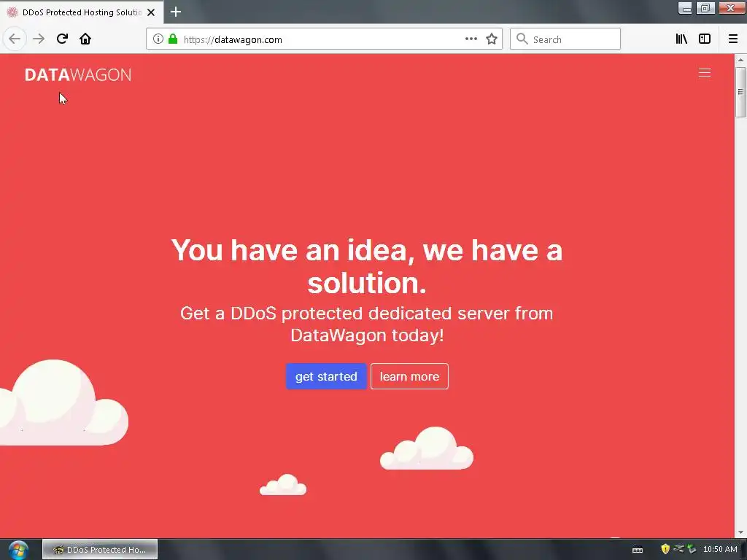Open the DataWagon site navigation menu
The height and width of the screenshot is (560, 747).
pyautogui.click(x=705, y=72)
